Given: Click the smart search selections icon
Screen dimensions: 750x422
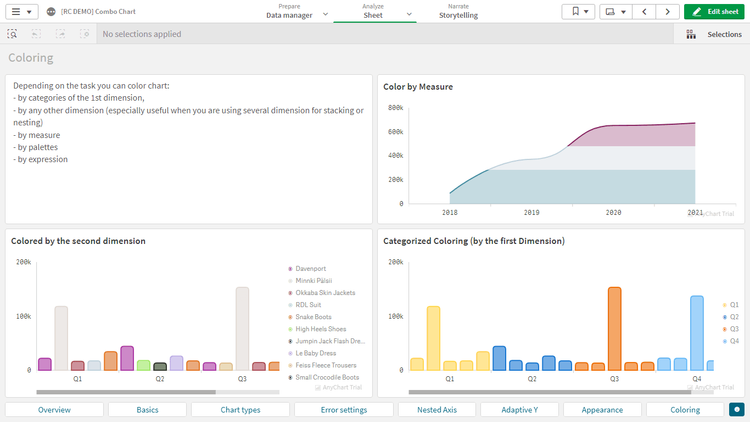Looking at the screenshot, I should click(12, 34).
